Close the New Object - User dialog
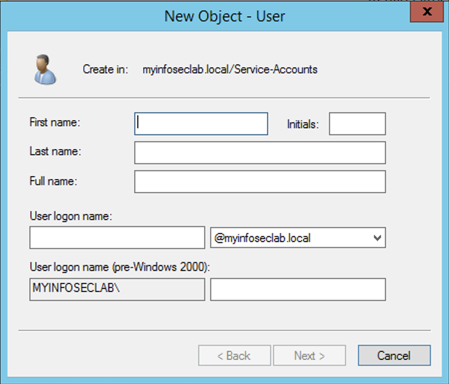Image resolution: width=449 pixels, height=384 pixels. coord(427,12)
